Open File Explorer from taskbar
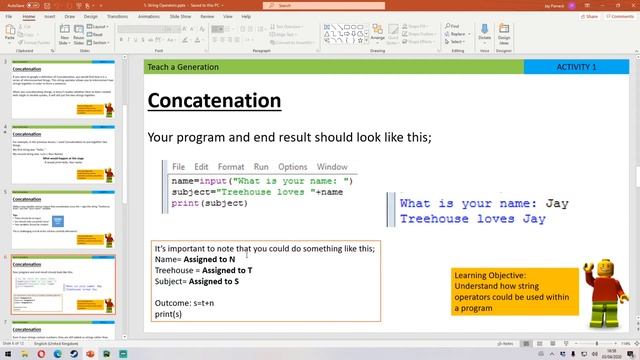Image resolution: width=640 pixels, height=360 pixels. tap(24, 354)
